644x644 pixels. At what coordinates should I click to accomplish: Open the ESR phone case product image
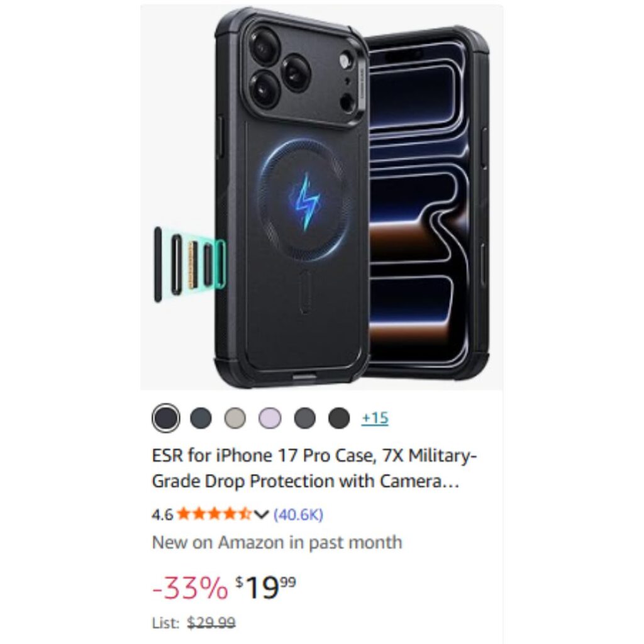(x=321, y=197)
